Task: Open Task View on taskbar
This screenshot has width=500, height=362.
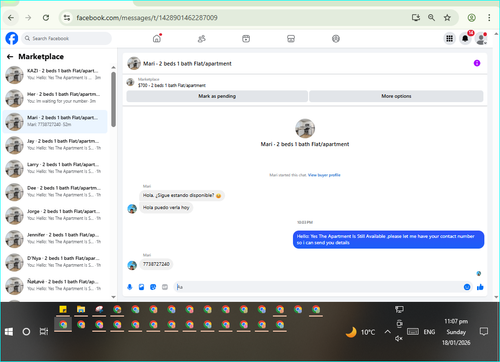Action: (44, 332)
